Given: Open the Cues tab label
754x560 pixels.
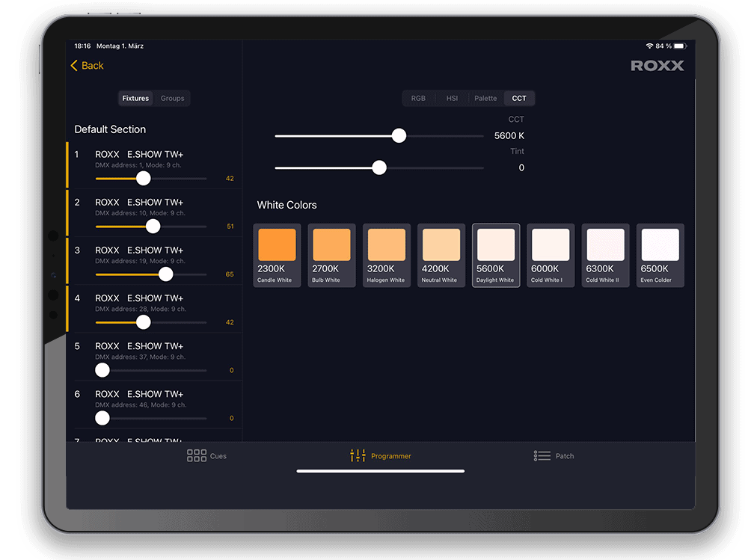Looking at the screenshot, I should click(218, 456).
